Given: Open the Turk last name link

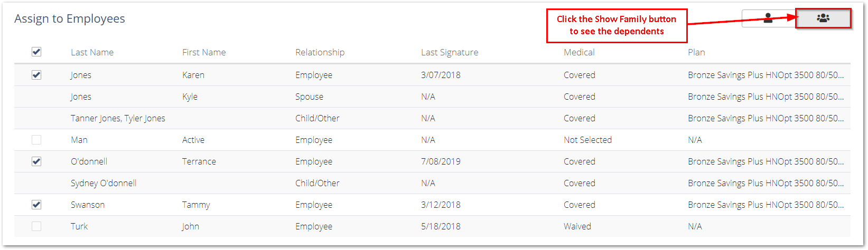Looking at the screenshot, I should point(79,226).
